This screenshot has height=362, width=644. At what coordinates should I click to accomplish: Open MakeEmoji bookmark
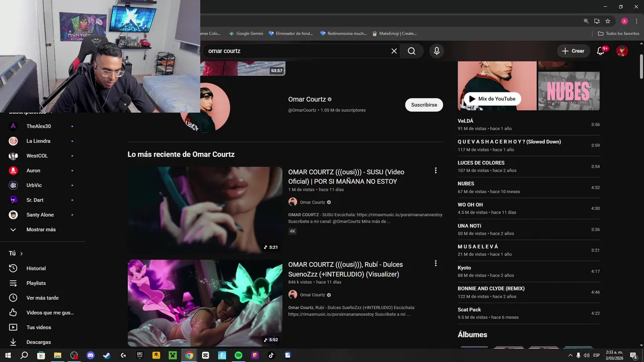tap(394, 33)
